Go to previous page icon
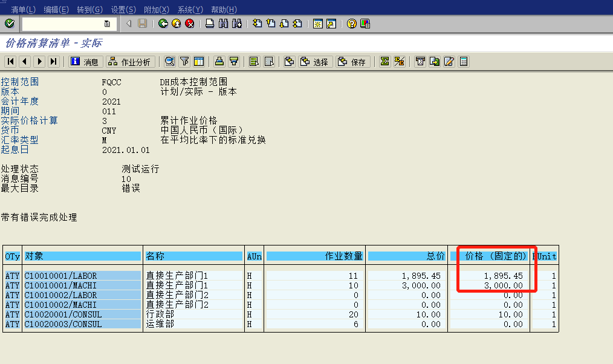613x364 pixels. 271,24
